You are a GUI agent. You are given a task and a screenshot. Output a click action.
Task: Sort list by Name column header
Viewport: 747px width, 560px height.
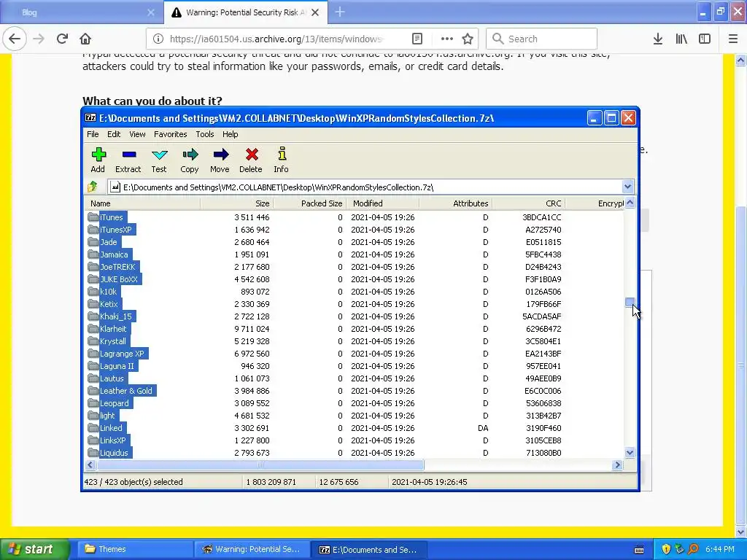142,203
